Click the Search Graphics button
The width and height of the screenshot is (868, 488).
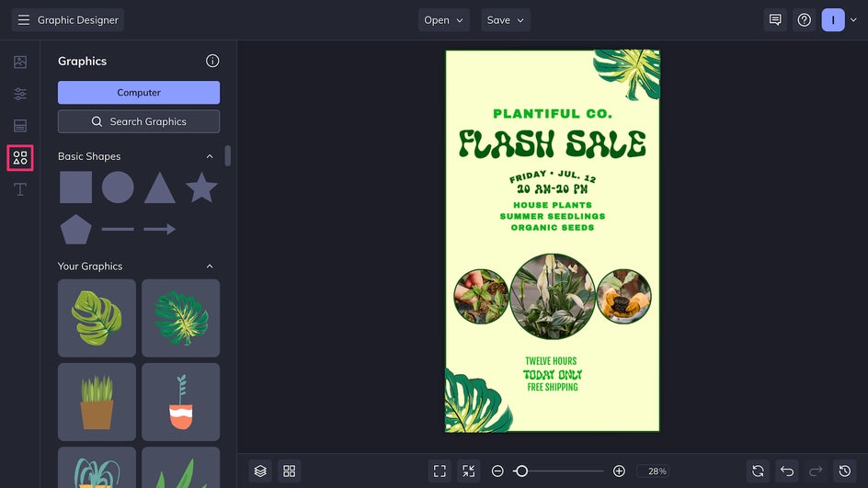click(139, 121)
